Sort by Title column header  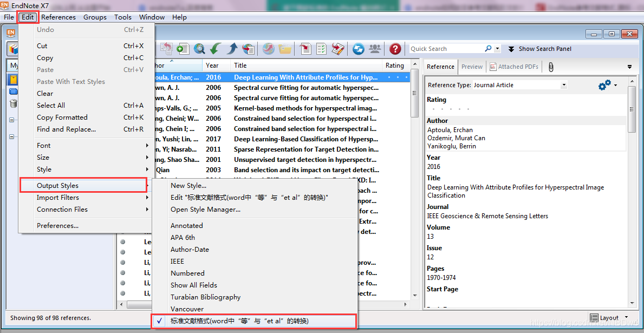[306, 66]
